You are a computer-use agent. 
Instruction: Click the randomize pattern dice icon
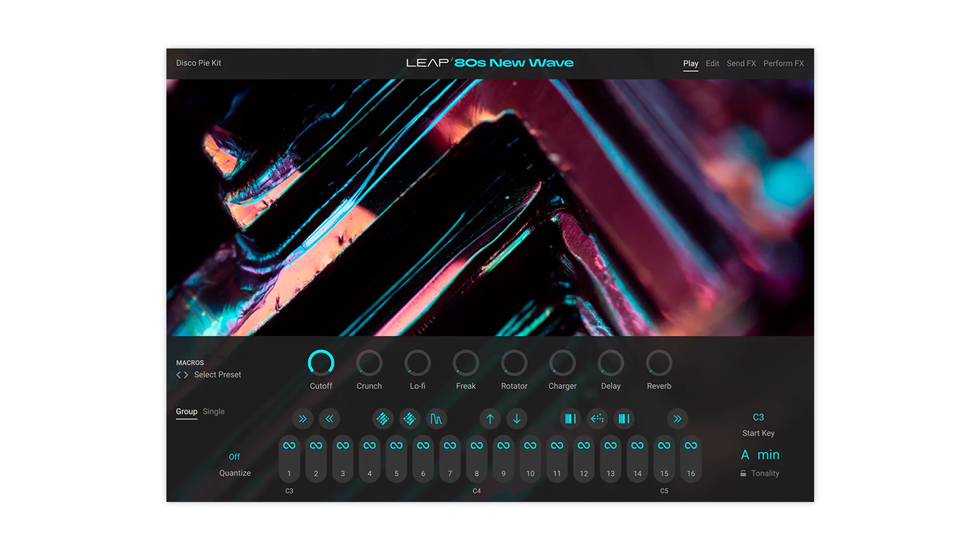click(x=382, y=418)
